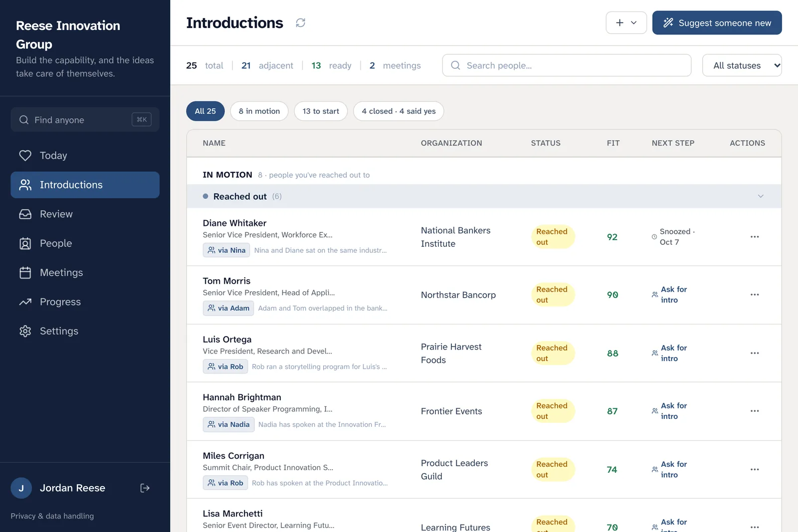Click Ask for intro for Miles Corrigan
Image resolution: width=798 pixels, height=532 pixels.
tap(669, 470)
